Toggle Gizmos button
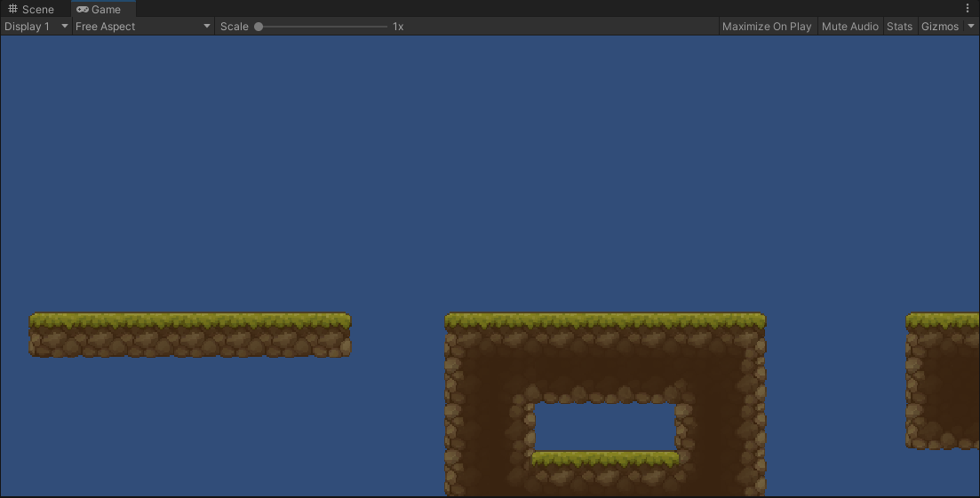 (940, 27)
